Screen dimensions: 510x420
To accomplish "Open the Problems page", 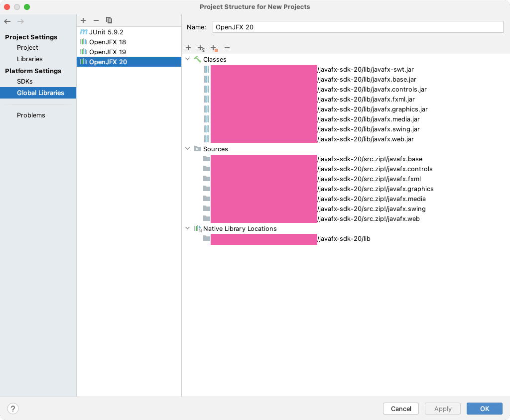I will [31, 115].
